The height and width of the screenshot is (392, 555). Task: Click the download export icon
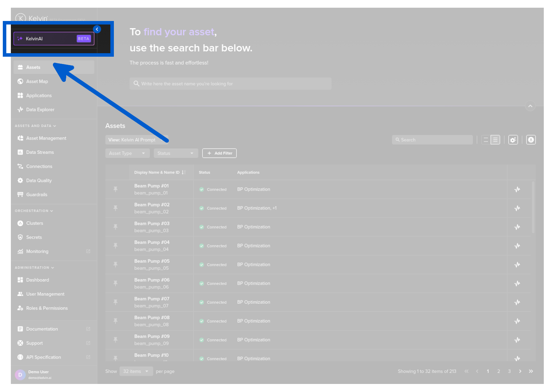point(531,140)
